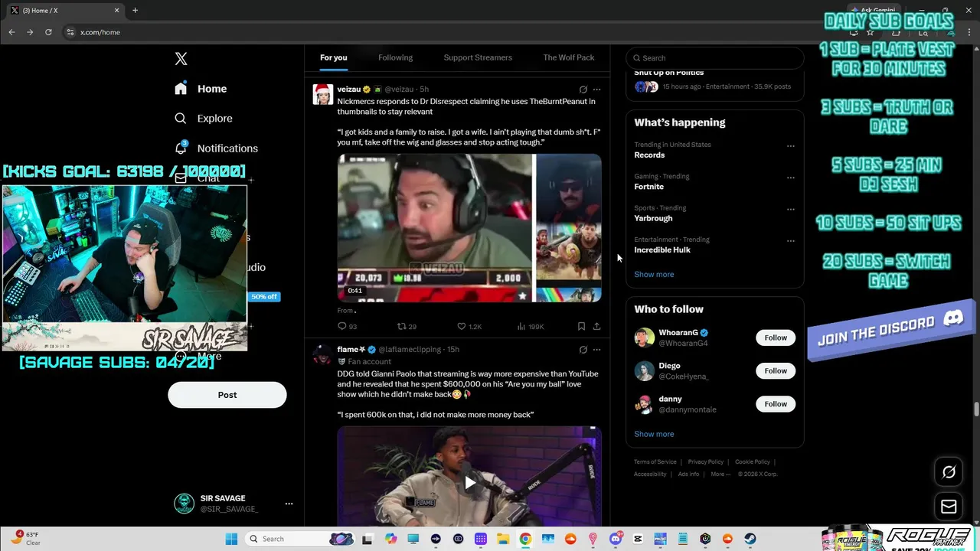Open the floating Grok button
Screen dimensions: 980x551
click(x=949, y=472)
